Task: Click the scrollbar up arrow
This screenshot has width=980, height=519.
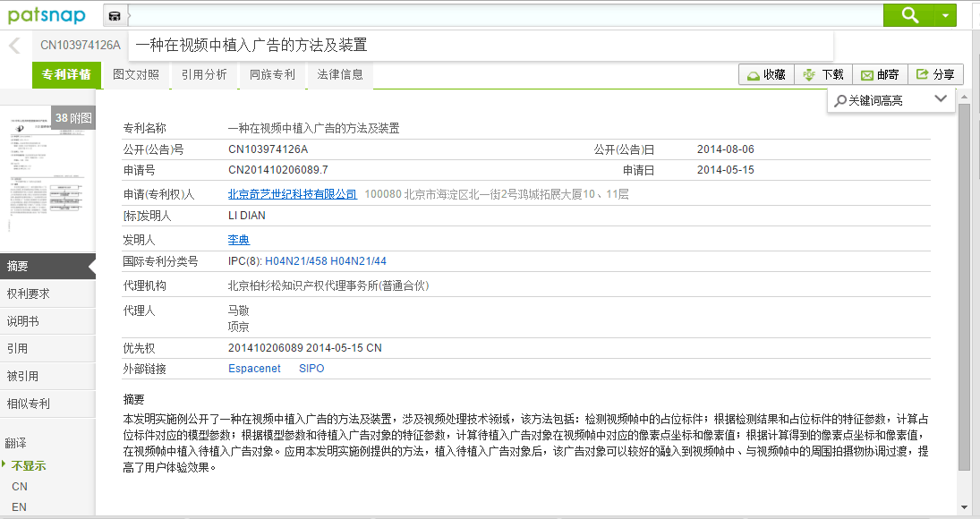Action: point(965,98)
